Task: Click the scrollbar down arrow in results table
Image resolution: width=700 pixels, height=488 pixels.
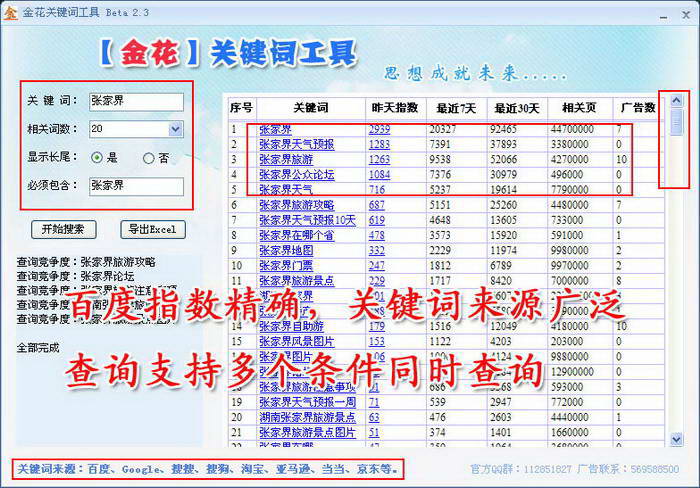Action: 677,438
